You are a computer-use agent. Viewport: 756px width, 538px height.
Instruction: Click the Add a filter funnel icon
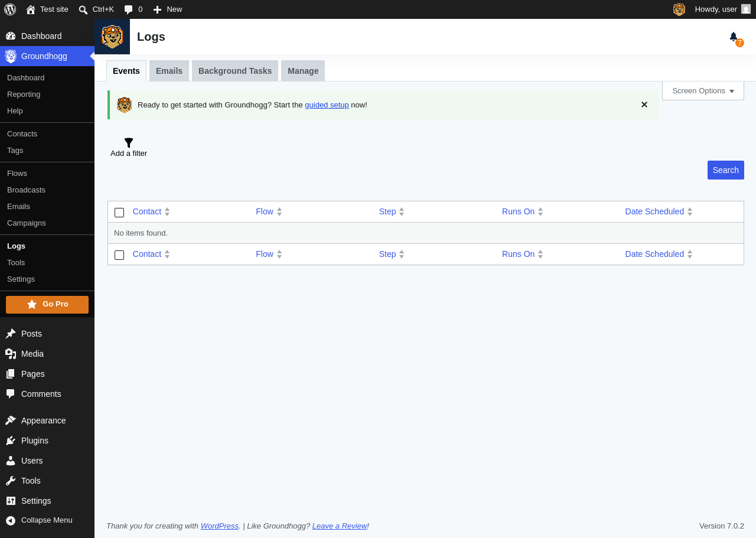pyautogui.click(x=129, y=143)
